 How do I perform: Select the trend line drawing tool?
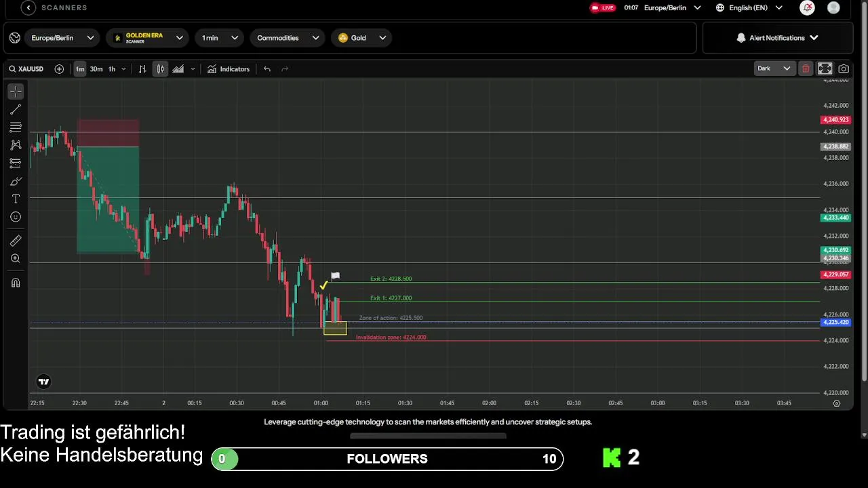(16, 109)
